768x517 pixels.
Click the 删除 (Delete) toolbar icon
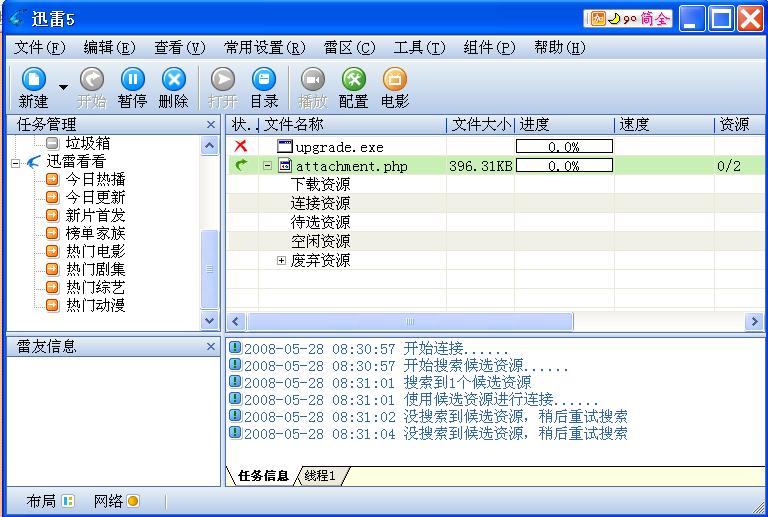[173, 88]
